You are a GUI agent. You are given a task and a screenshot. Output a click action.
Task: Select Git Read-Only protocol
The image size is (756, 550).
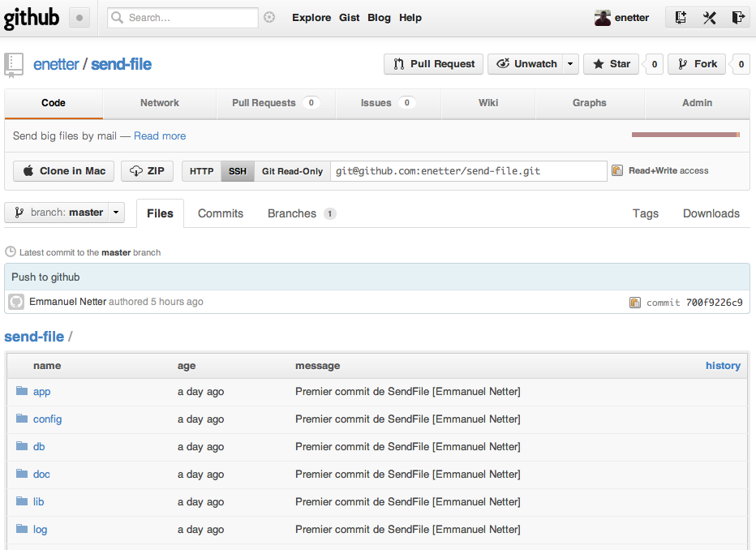click(x=292, y=171)
